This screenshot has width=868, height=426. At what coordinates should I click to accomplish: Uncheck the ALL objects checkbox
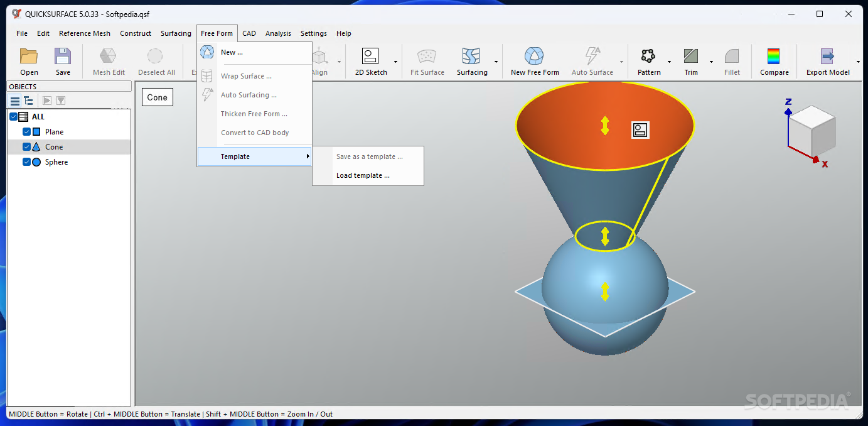pyautogui.click(x=13, y=117)
